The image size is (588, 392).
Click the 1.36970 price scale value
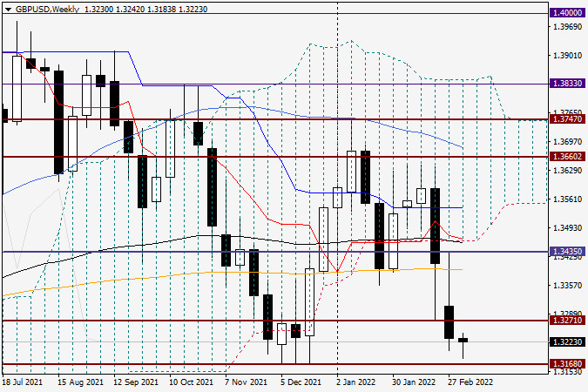(x=568, y=142)
